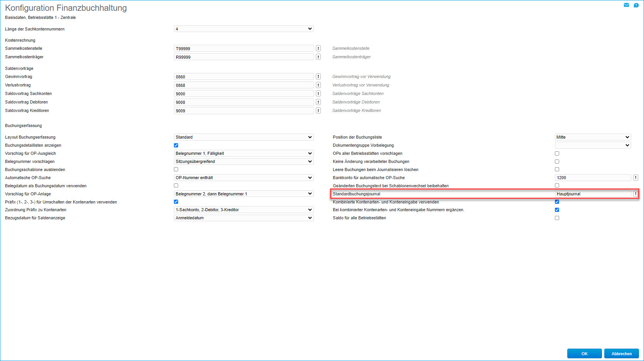
Task: Click Bankkonto für automatische OP-Suche field
Action: pos(593,178)
